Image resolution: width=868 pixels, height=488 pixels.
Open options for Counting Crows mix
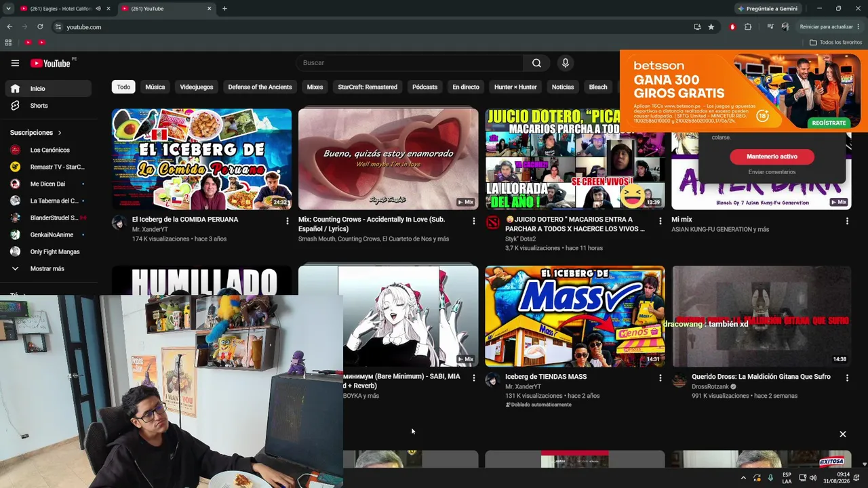pos(473,221)
